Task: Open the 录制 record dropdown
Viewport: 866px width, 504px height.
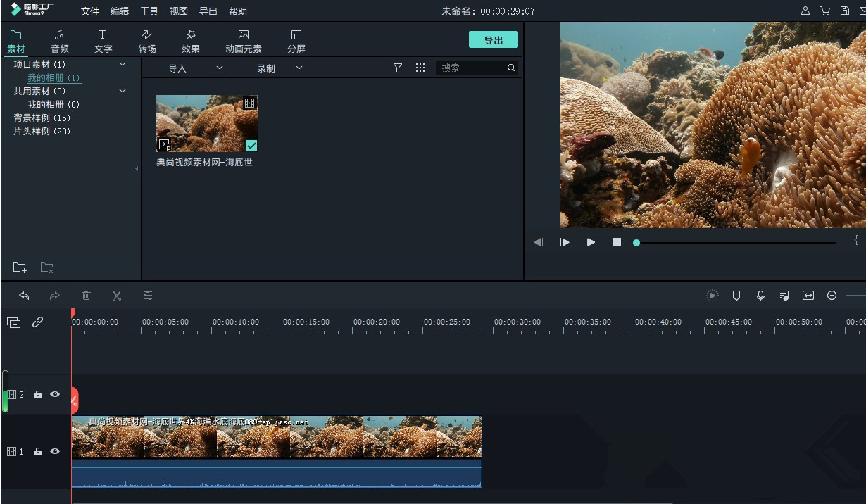Action: (279, 68)
